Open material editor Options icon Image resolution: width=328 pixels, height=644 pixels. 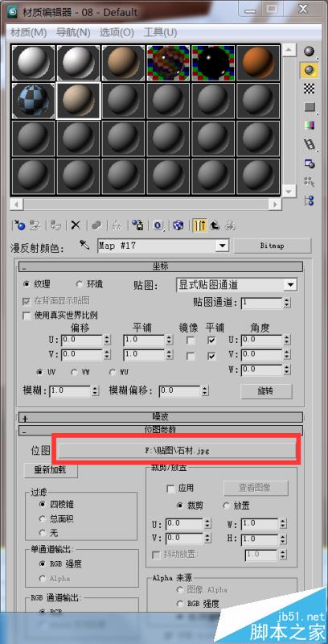point(310,163)
